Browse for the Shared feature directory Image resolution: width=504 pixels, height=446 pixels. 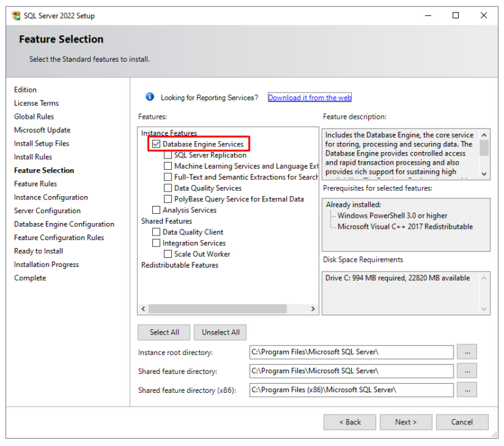coord(467,371)
